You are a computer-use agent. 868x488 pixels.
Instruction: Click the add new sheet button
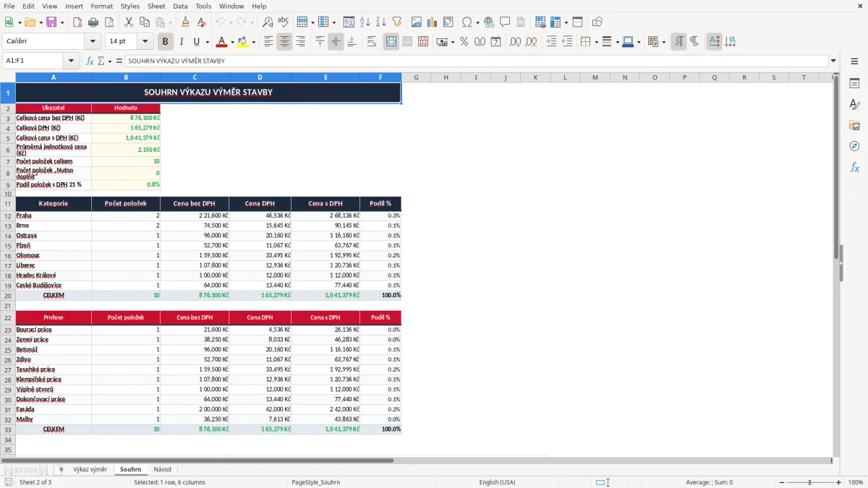click(61, 470)
